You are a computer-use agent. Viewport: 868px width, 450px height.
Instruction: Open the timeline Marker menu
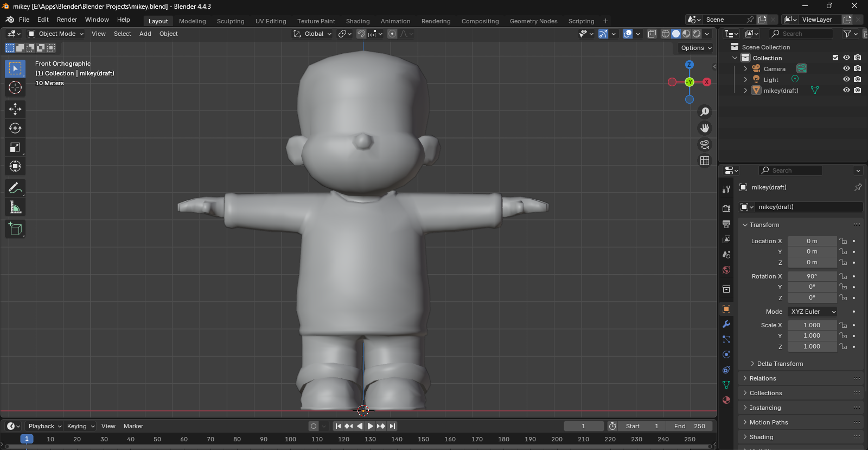point(133,426)
